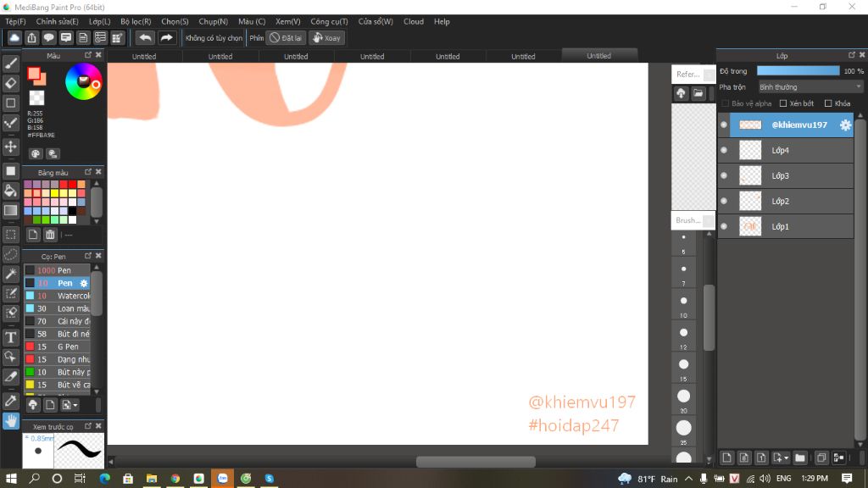Click the Không có tùy chọn button
Viewport: 868px width, 488px height.
point(214,37)
